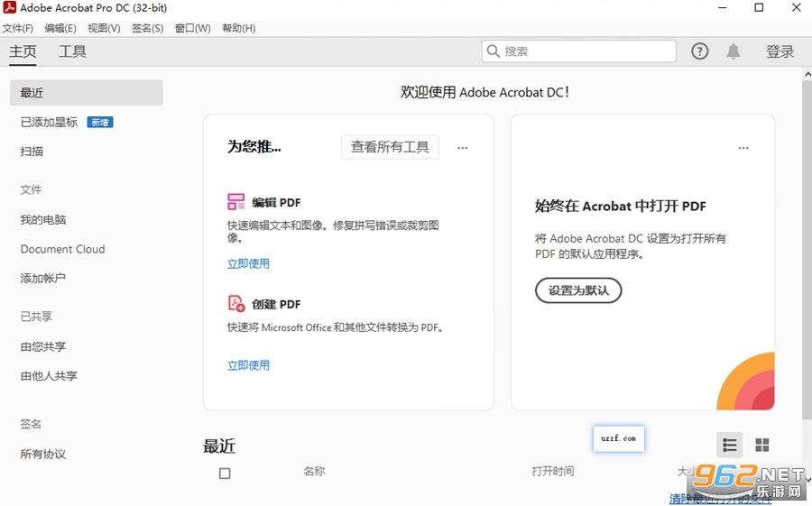Click the scroll up arrow on main scrollbar
Screen dimensions: 812x506
[807, 74]
